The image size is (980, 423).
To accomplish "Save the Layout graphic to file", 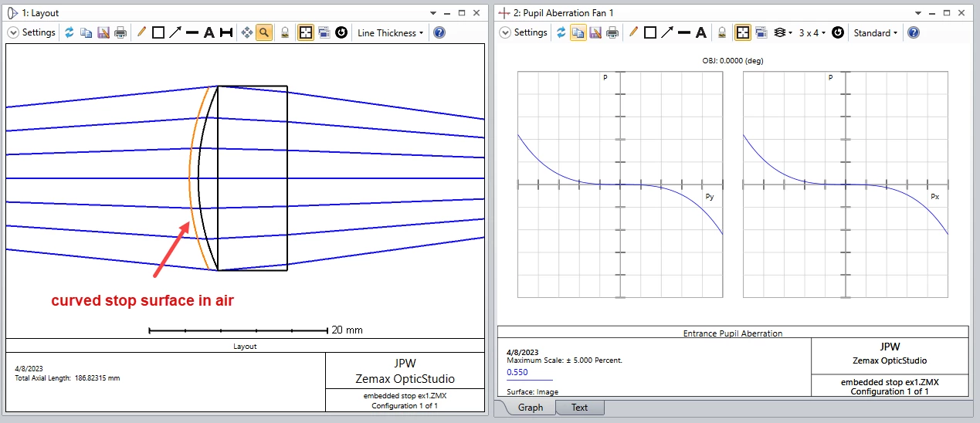I will point(103,32).
